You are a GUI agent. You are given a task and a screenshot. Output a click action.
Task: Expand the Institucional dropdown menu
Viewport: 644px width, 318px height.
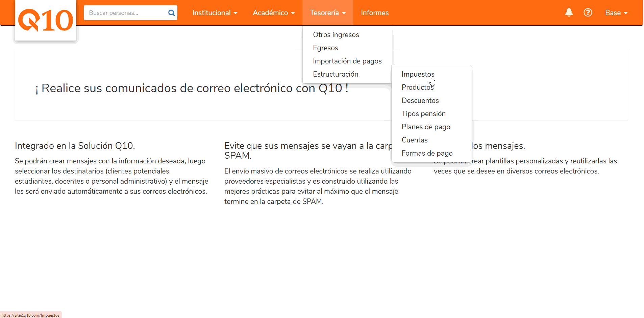[x=215, y=13]
